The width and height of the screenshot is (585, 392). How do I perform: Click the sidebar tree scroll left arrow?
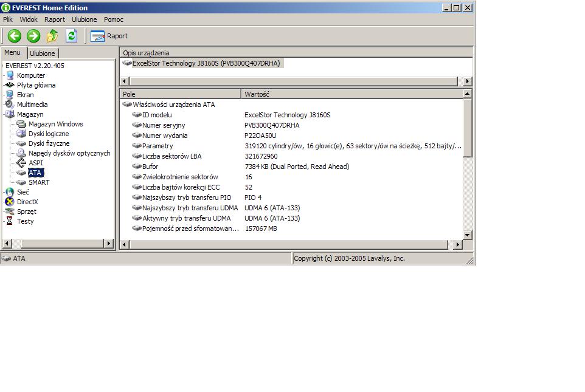[7, 244]
